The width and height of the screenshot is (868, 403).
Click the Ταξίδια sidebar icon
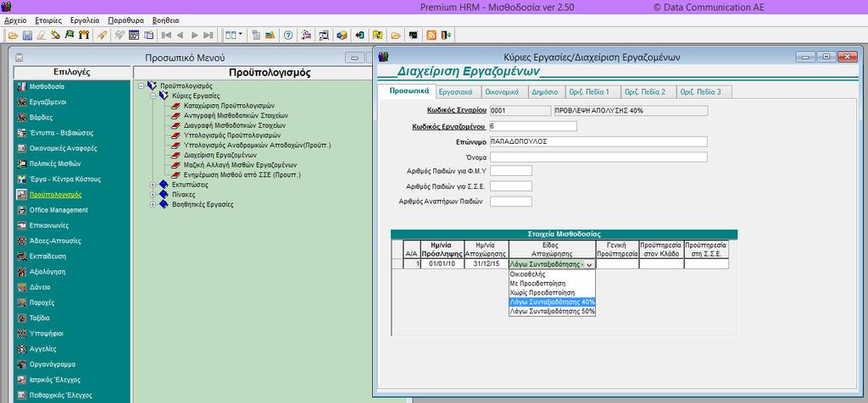coord(21,318)
